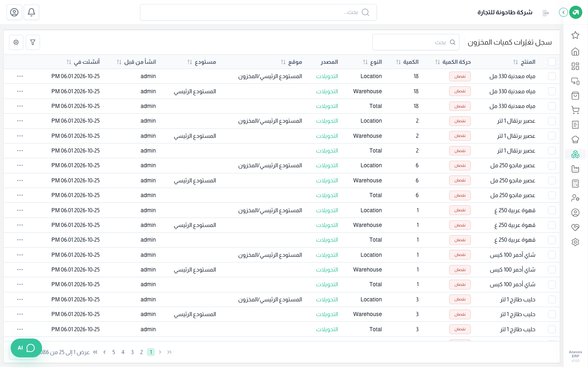Open the factory manufacturing icon in sidebar
Image resolution: width=588 pixels, height=368 pixels.
tap(575, 169)
